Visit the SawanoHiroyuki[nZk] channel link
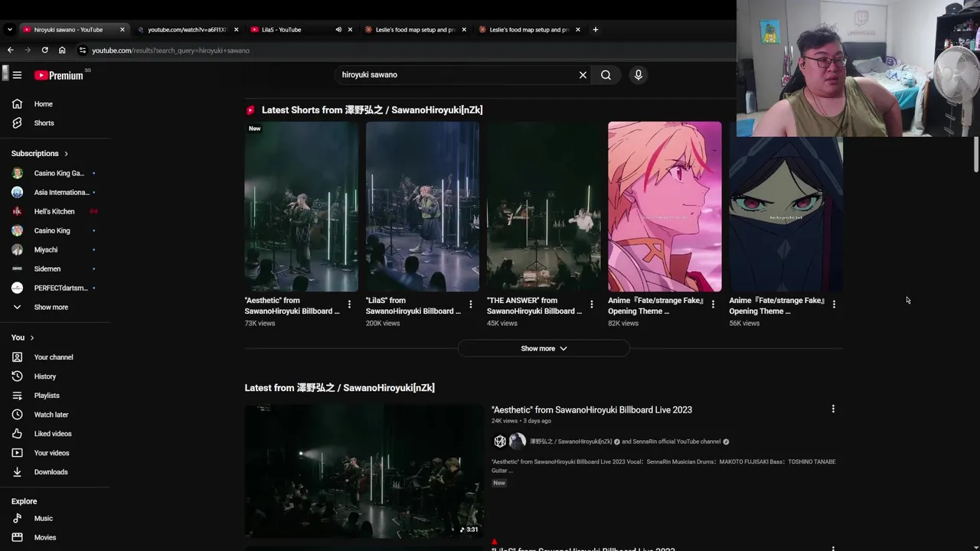 pos(571,442)
